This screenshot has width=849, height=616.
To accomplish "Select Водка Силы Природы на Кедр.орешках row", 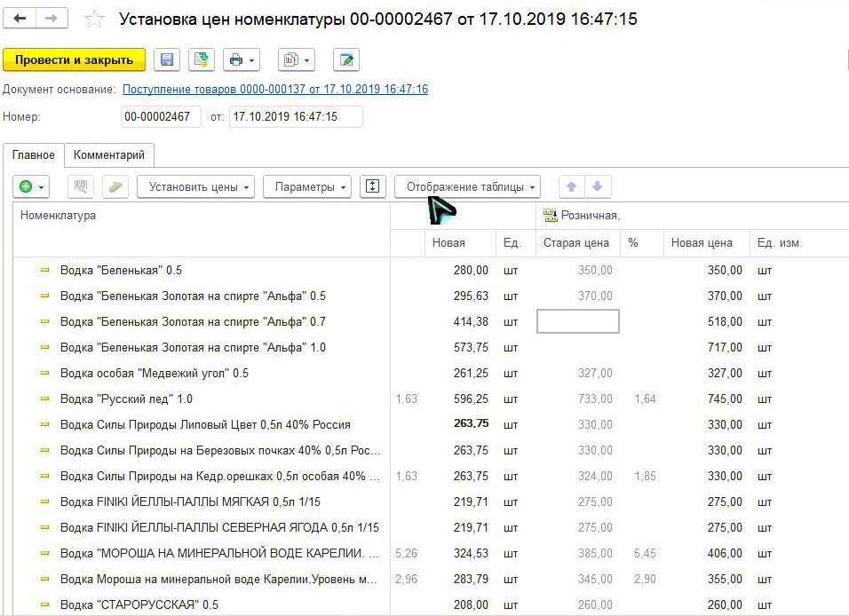I will tap(220, 477).
